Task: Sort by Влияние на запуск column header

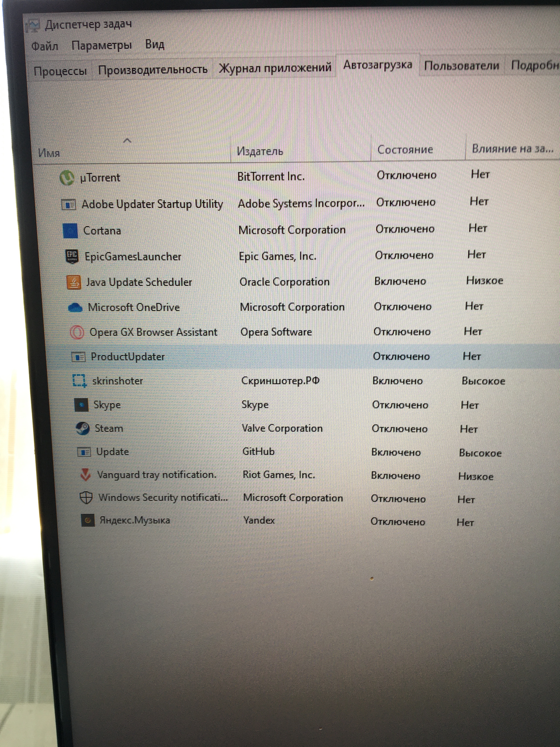Action: tap(513, 148)
